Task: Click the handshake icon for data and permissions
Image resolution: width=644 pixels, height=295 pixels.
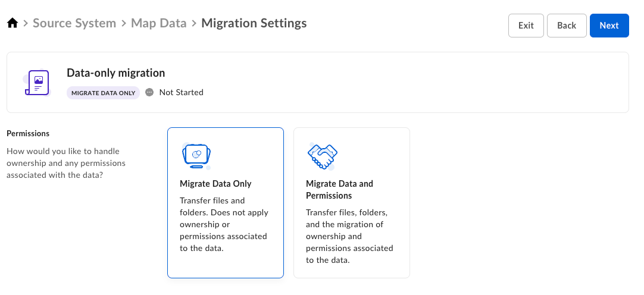Action: coord(322,156)
